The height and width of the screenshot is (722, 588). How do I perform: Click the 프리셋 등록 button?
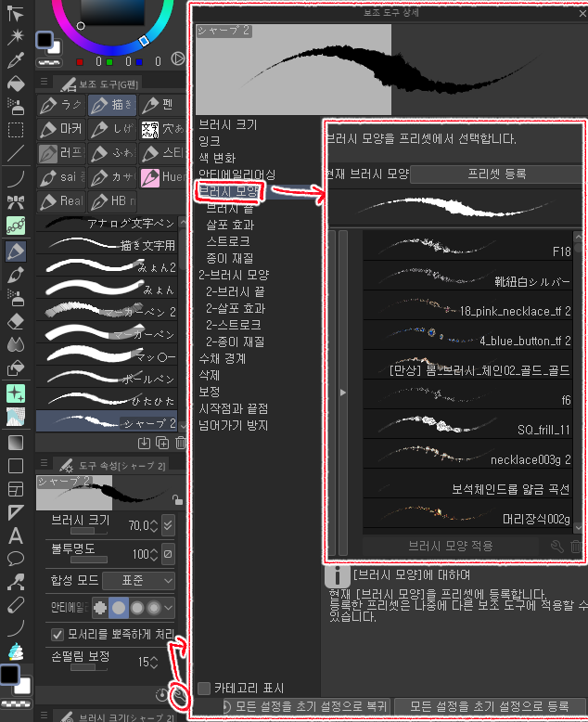497,174
